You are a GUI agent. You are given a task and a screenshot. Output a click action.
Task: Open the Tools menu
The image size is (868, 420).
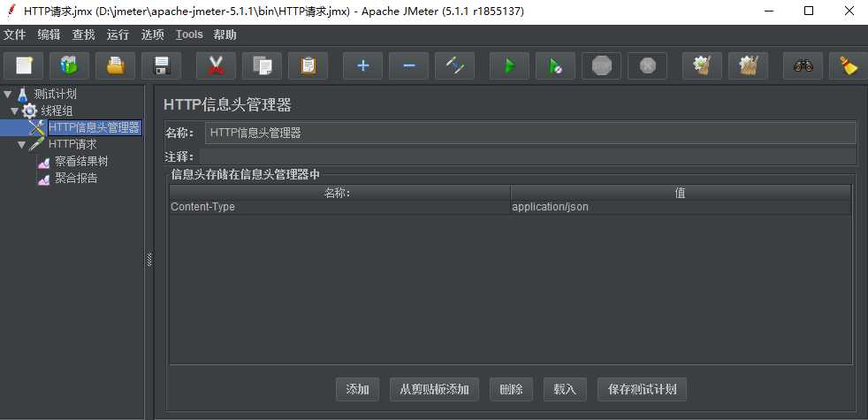(189, 34)
